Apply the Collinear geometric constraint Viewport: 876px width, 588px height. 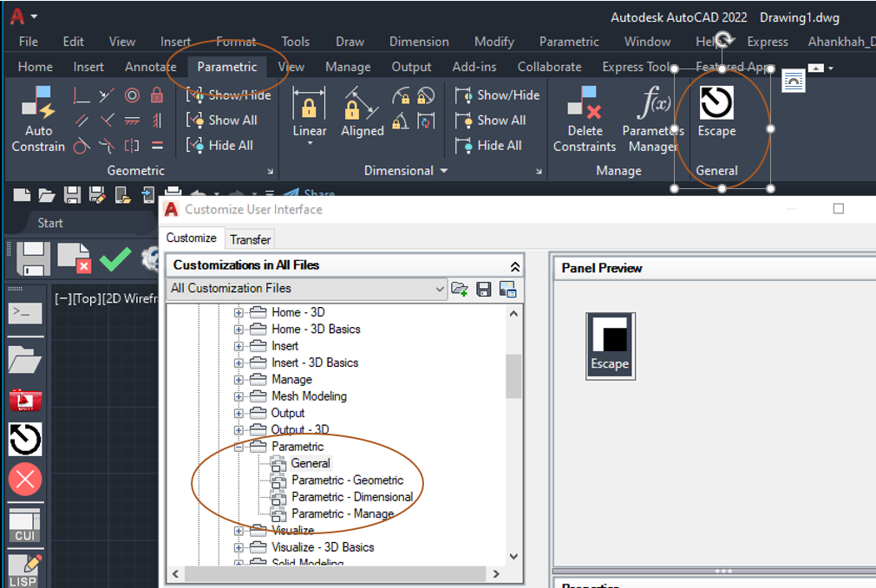(107, 95)
